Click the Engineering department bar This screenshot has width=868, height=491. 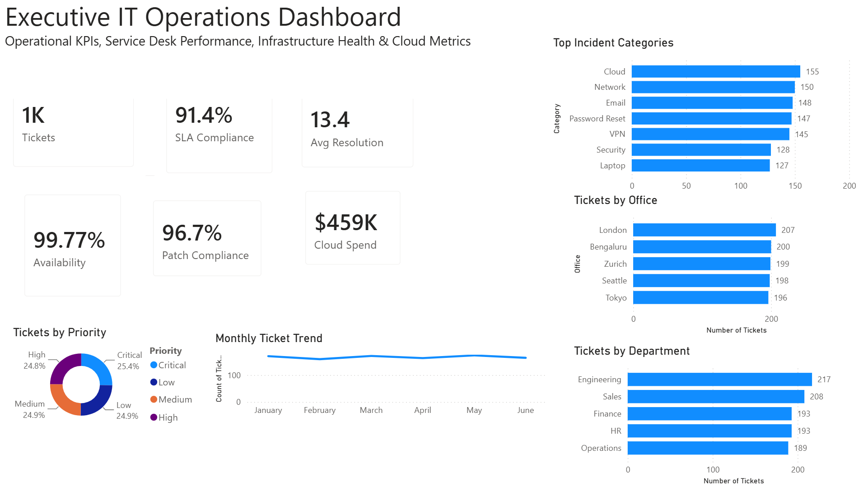(720, 380)
